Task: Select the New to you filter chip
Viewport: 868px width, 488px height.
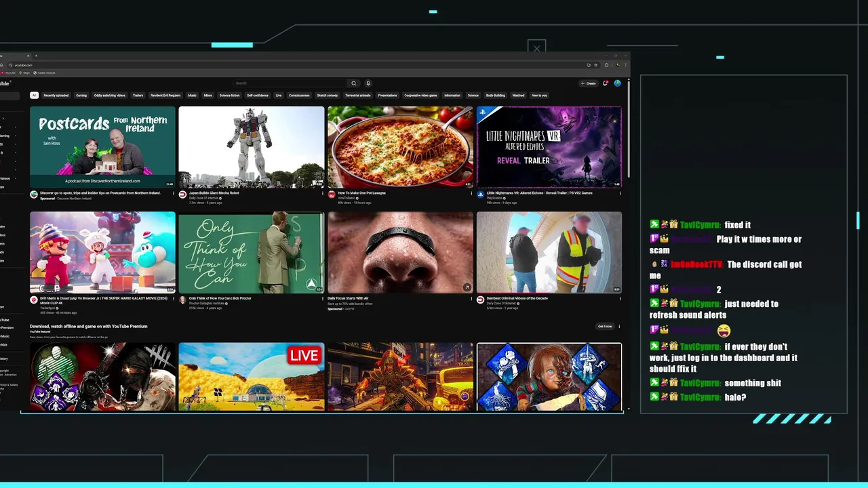Action: click(x=539, y=96)
